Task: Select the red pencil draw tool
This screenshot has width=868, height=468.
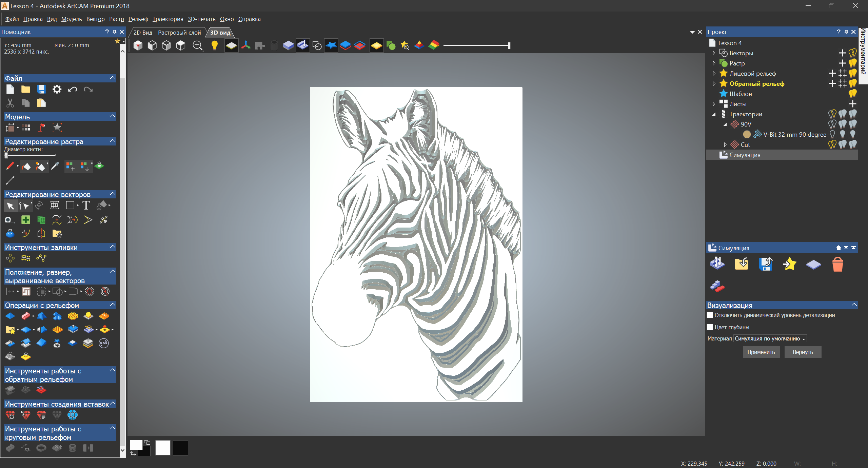Action: click(x=10, y=166)
